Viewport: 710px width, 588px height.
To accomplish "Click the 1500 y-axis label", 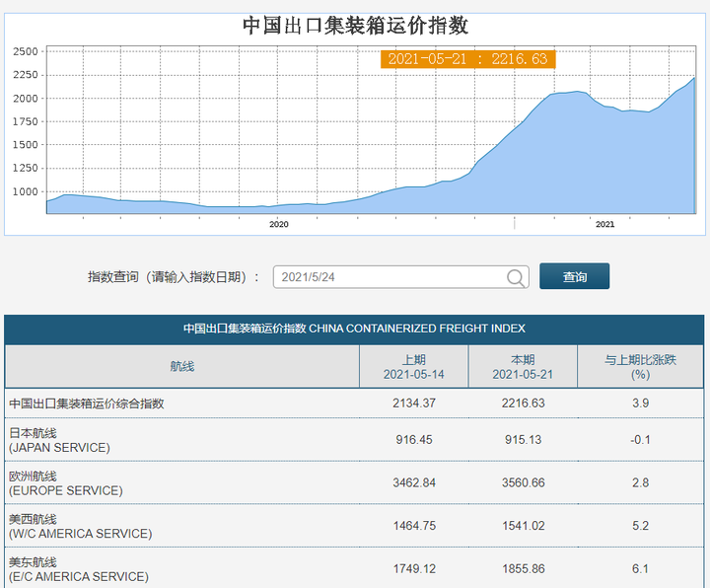I will click(x=26, y=144).
